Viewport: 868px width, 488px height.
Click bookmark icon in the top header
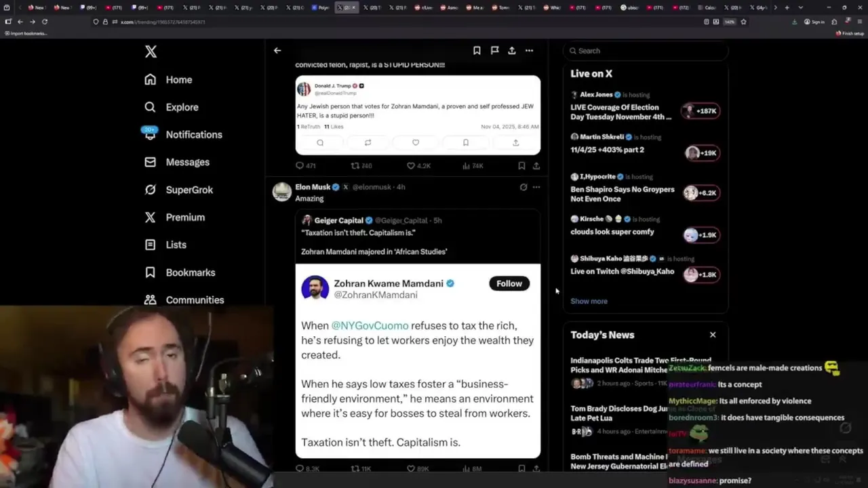[477, 50]
